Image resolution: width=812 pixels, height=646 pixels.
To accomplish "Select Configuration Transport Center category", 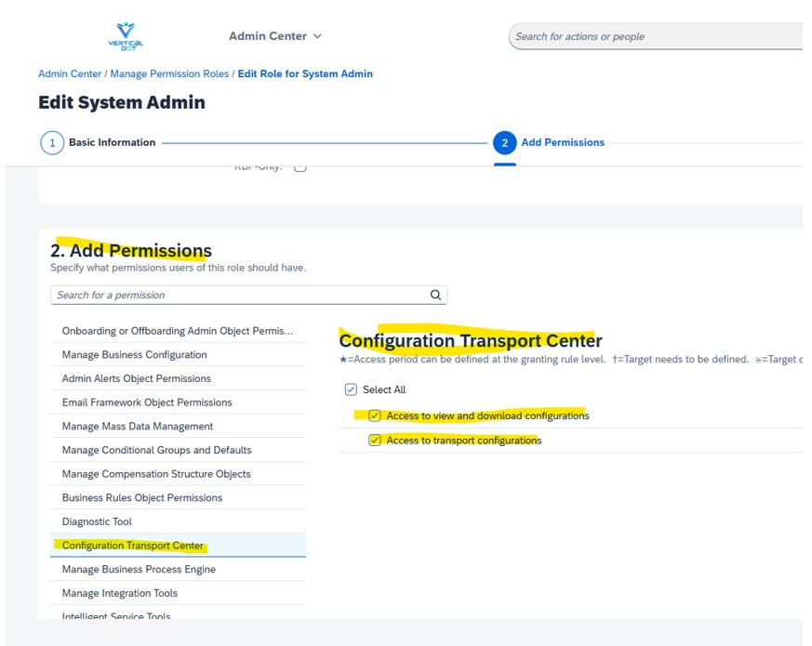I will [x=179, y=545].
